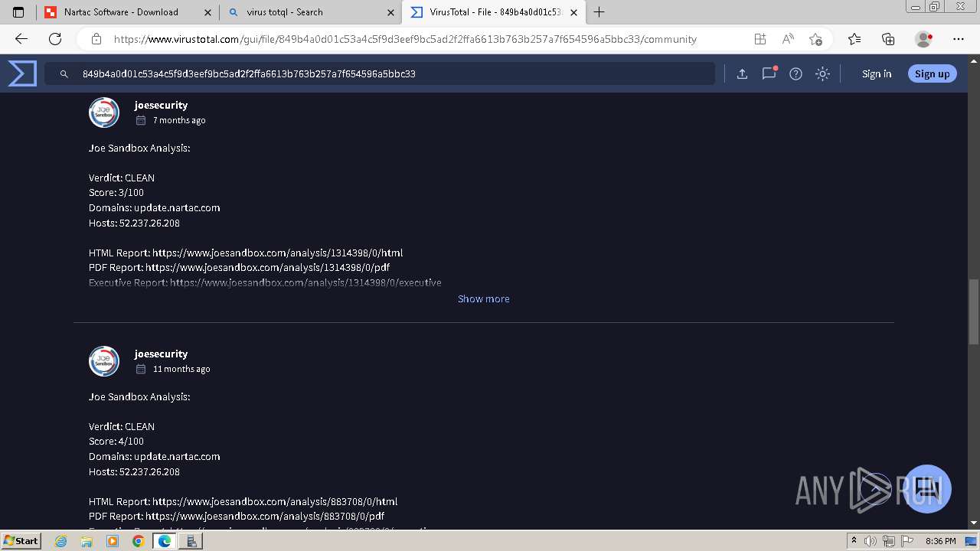Open joesecurity avatar on 7 months ago comment
Image resolution: width=980 pixels, height=551 pixels.
point(104,112)
